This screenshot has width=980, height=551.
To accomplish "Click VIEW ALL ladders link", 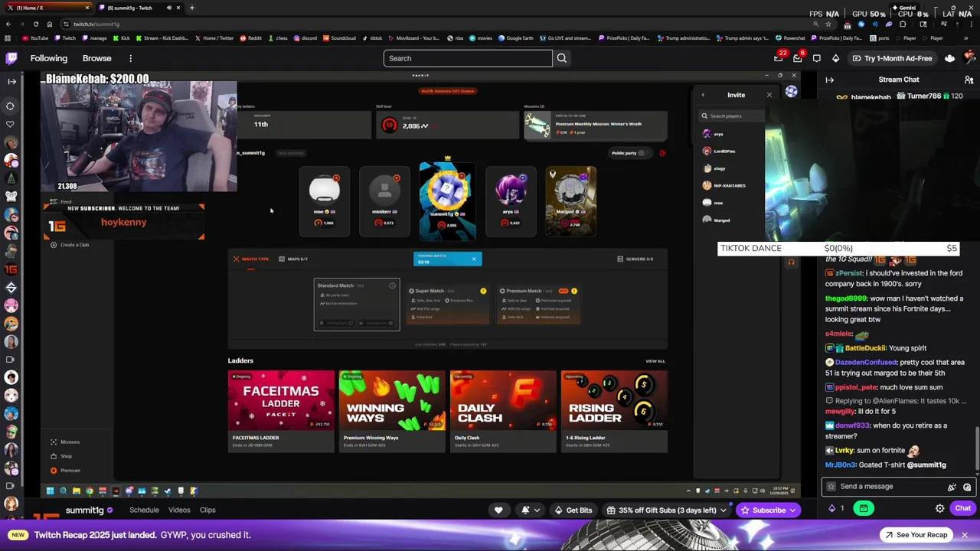I will tap(655, 361).
